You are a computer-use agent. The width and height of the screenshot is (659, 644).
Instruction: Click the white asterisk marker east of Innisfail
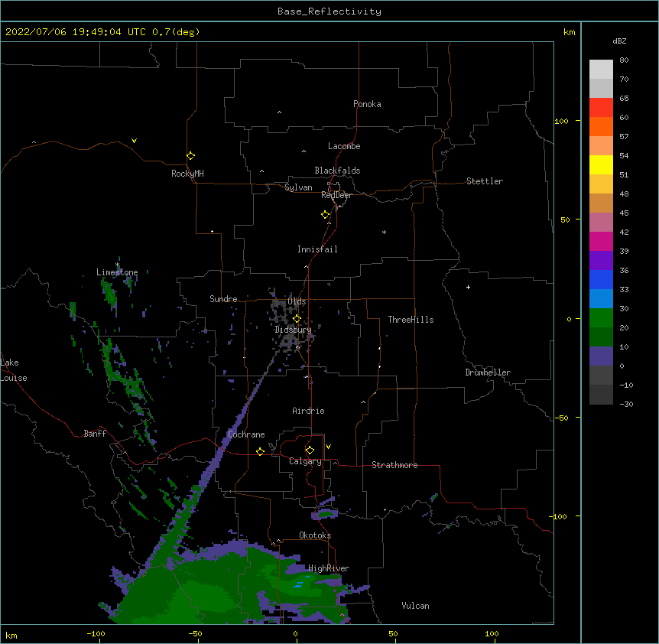[384, 232]
